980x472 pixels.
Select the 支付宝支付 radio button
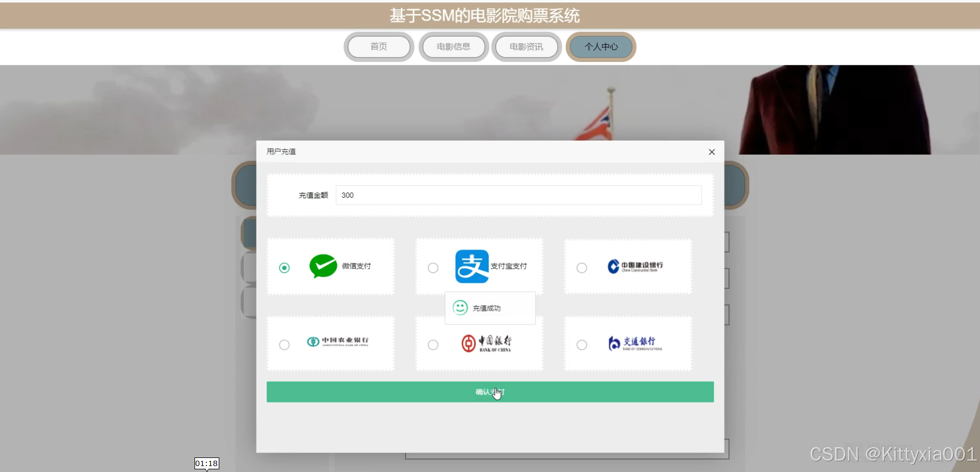433,268
